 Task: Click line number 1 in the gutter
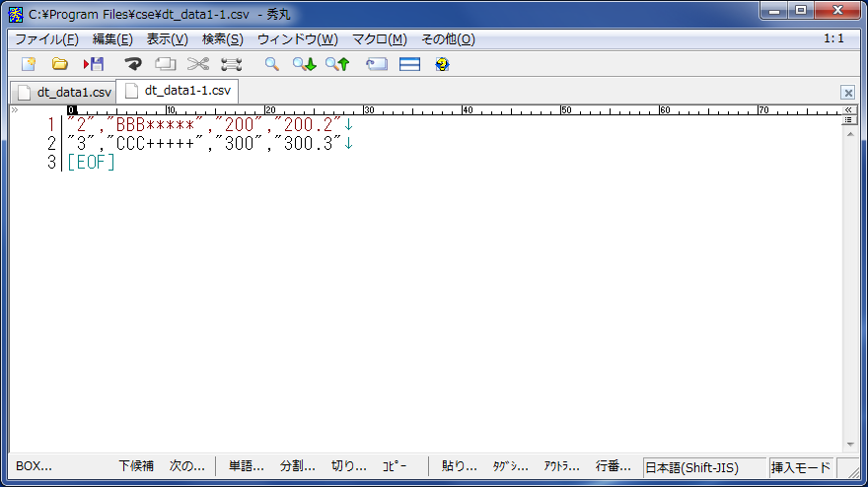click(51, 125)
